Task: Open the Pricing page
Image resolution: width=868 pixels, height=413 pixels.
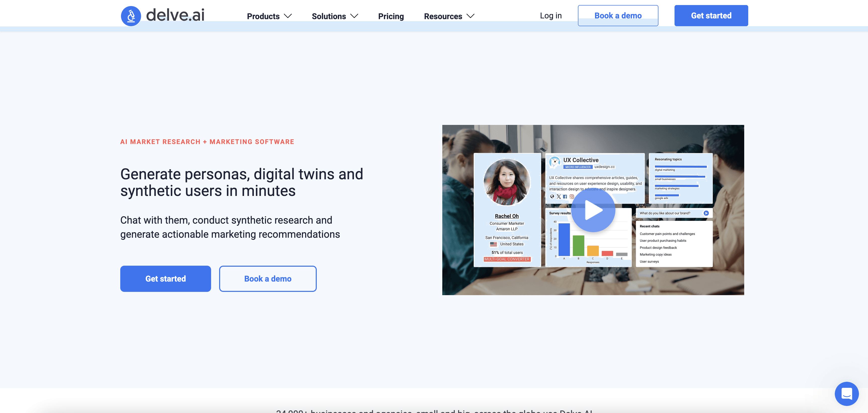Action: 391,16
